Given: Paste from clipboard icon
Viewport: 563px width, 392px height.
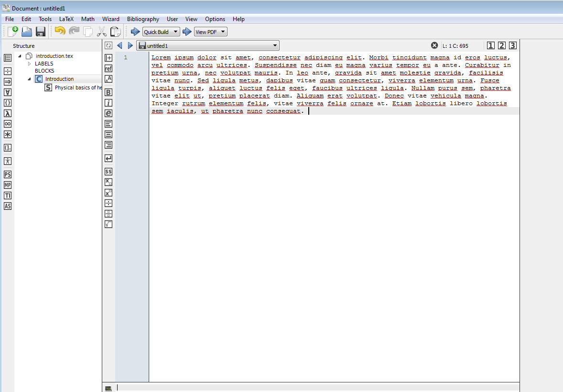Looking at the screenshot, I should click(115, 32).
